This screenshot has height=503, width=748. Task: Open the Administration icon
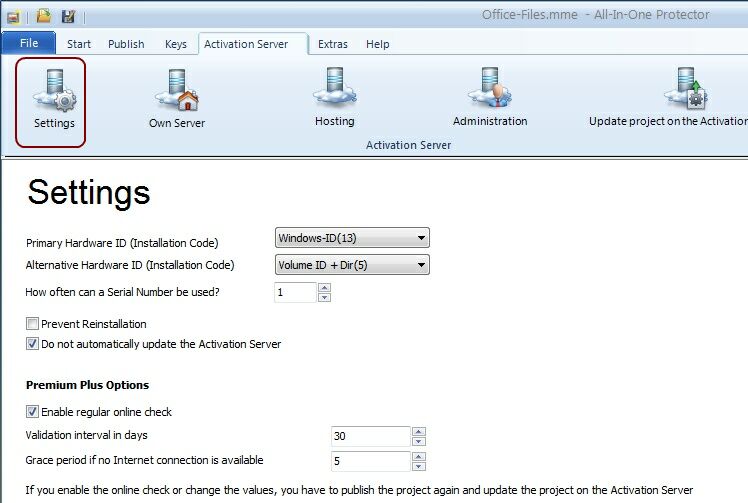[489, 101]
